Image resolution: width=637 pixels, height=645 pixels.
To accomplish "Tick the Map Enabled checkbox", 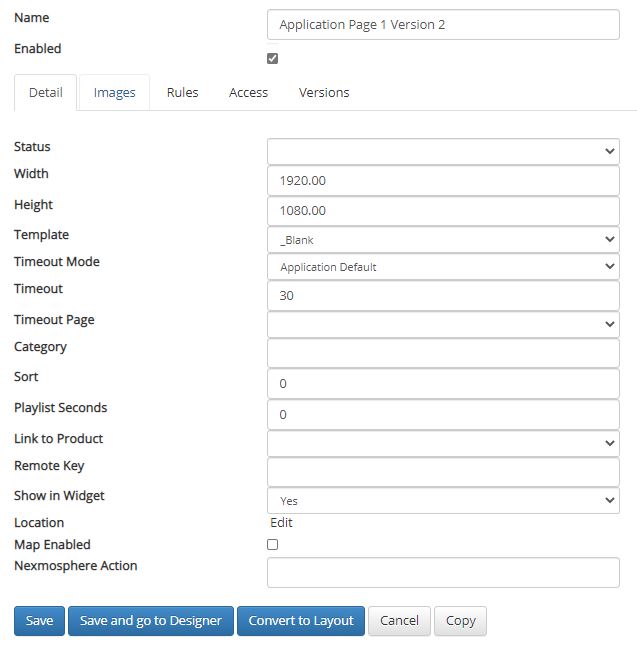I will click(x=272, y=544).
